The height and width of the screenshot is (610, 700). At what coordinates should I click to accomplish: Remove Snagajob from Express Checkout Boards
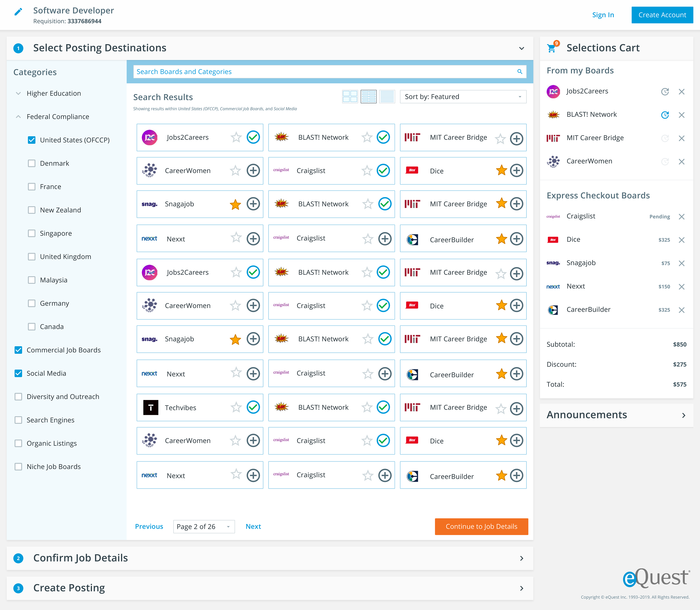(681, 263)
